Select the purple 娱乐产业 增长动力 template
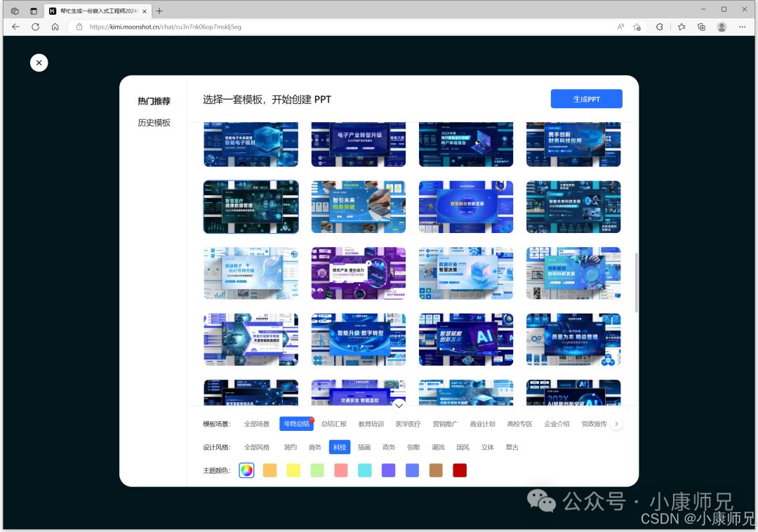 click(358, 273)
